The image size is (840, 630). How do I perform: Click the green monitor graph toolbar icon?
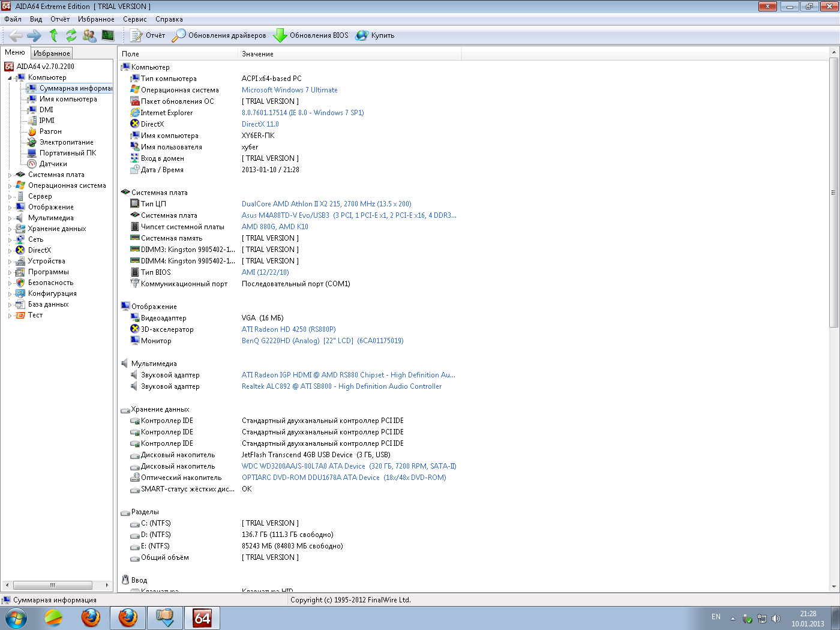pyautogui.click(x=108, y=35)
